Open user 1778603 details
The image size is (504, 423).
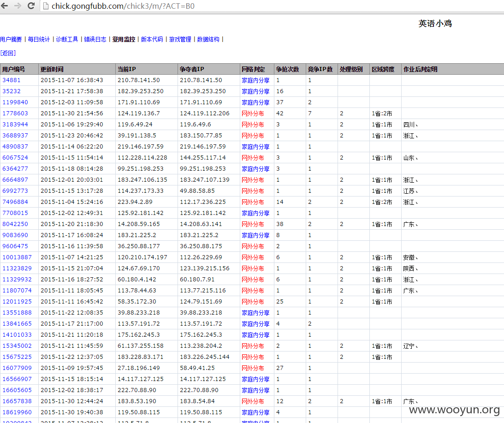click(x=15, y=113)
